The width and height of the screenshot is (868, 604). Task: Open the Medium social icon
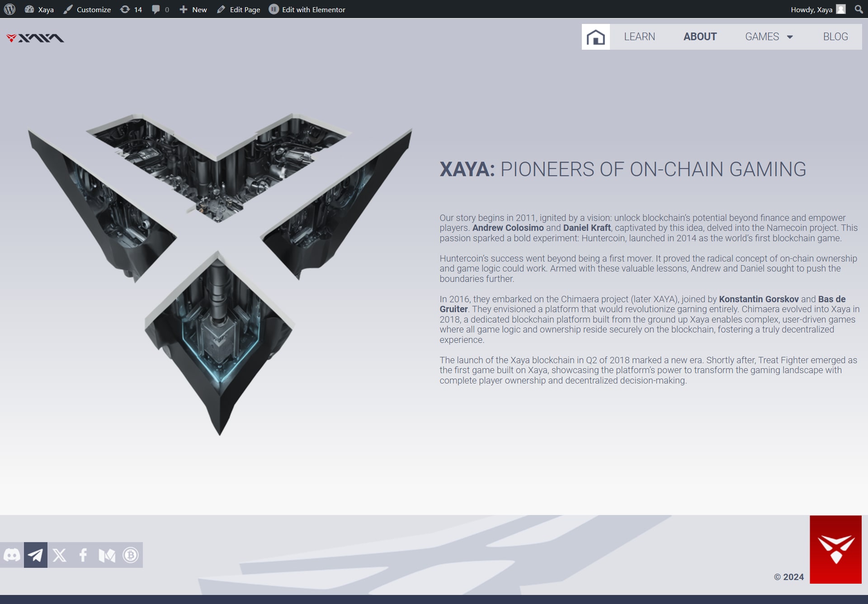[x=107, y=555]
